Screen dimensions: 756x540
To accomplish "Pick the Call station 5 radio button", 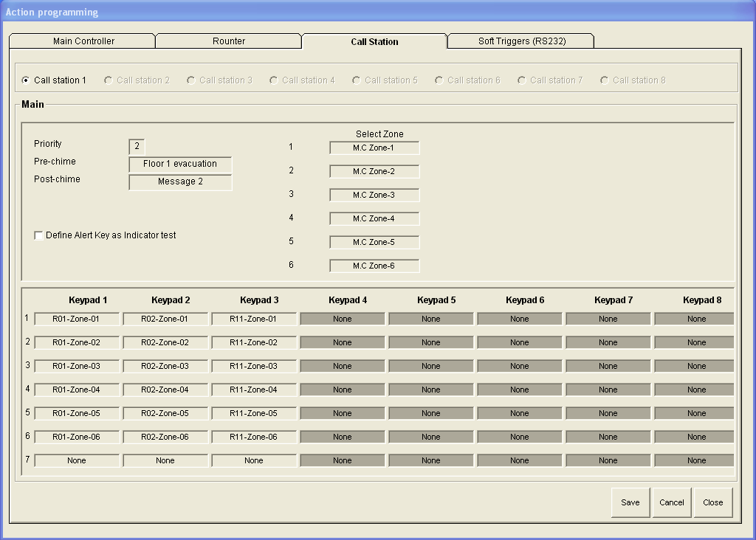I will point(385,80).
